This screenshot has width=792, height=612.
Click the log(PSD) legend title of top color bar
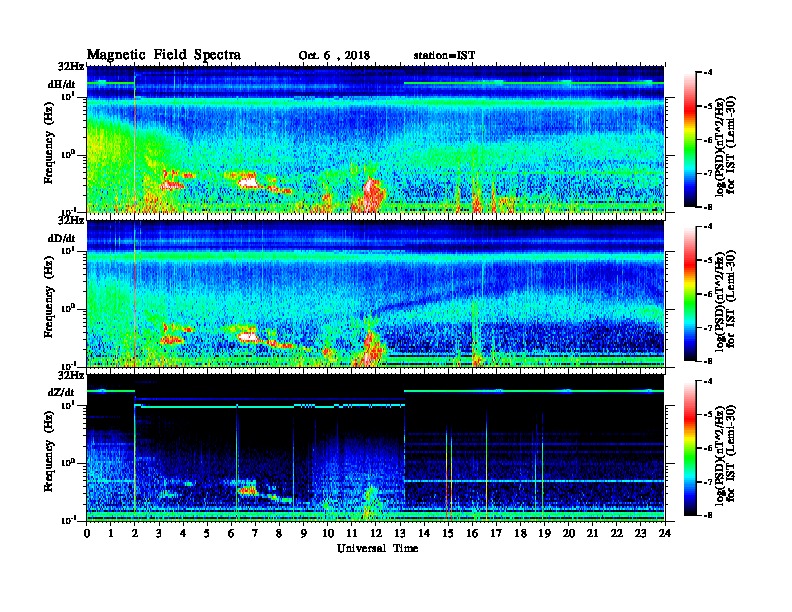coord(725,146)
